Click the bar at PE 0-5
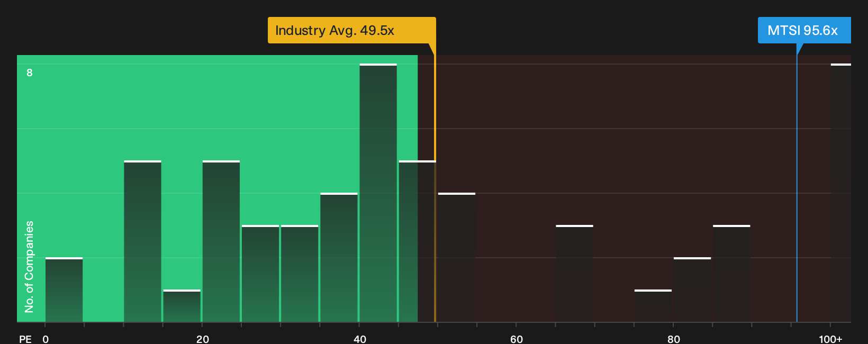The image size is (868, 344). click(64, 289)
